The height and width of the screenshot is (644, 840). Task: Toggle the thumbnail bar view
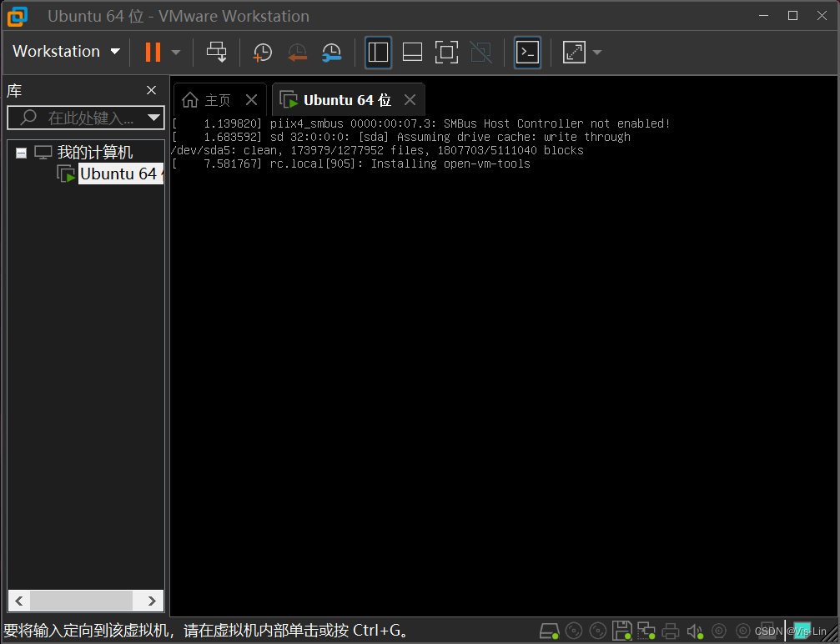coord(413,53)
